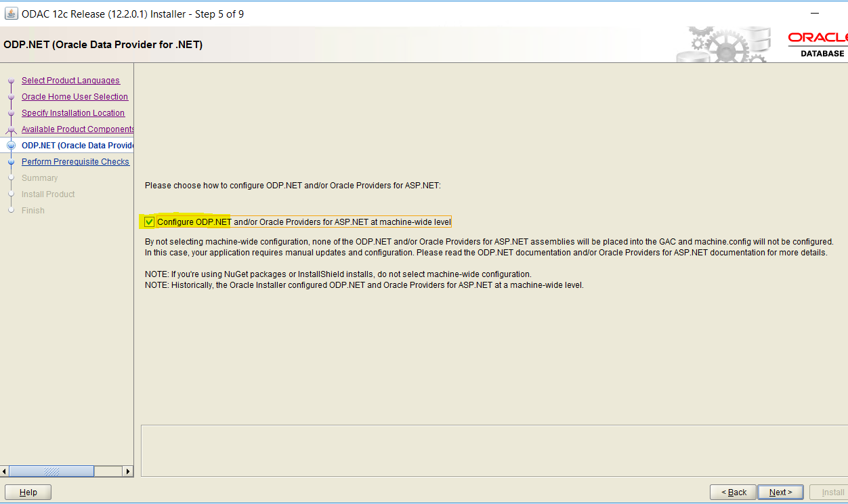
Task: Click the ODP.NET page heading text
Action: [103, 45]
